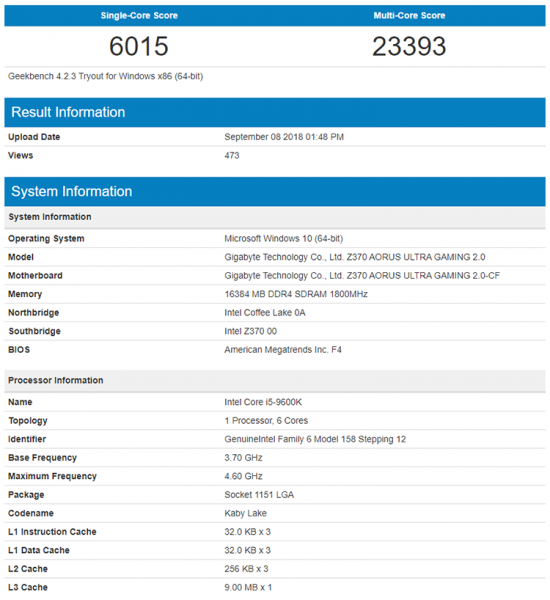Screen dimensions: 550x600
Task: Select the Operating System label
Action: click(x=46, y=238)
